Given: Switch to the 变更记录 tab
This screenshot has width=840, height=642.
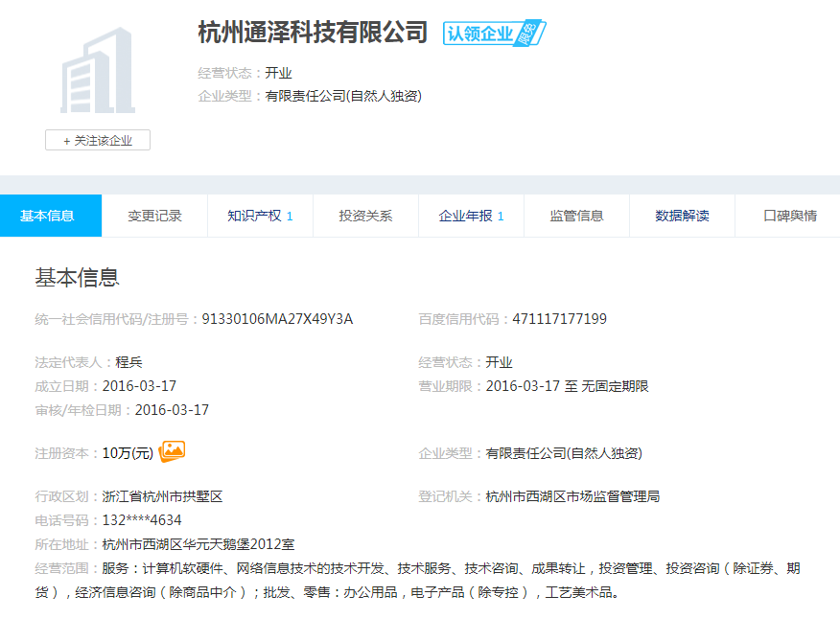Looking at the screenshot, I should tap(154, 216).
